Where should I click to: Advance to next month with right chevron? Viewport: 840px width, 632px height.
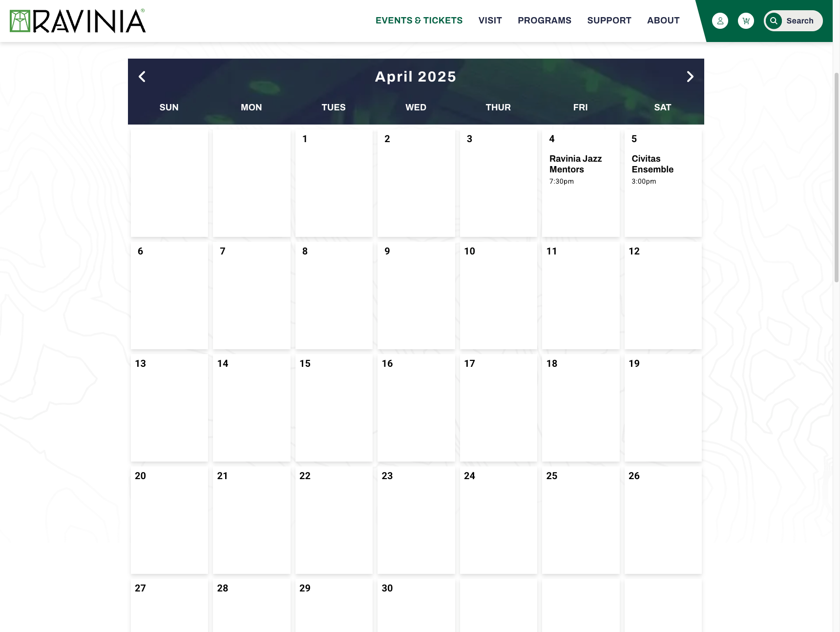click(x=690, y=77)
